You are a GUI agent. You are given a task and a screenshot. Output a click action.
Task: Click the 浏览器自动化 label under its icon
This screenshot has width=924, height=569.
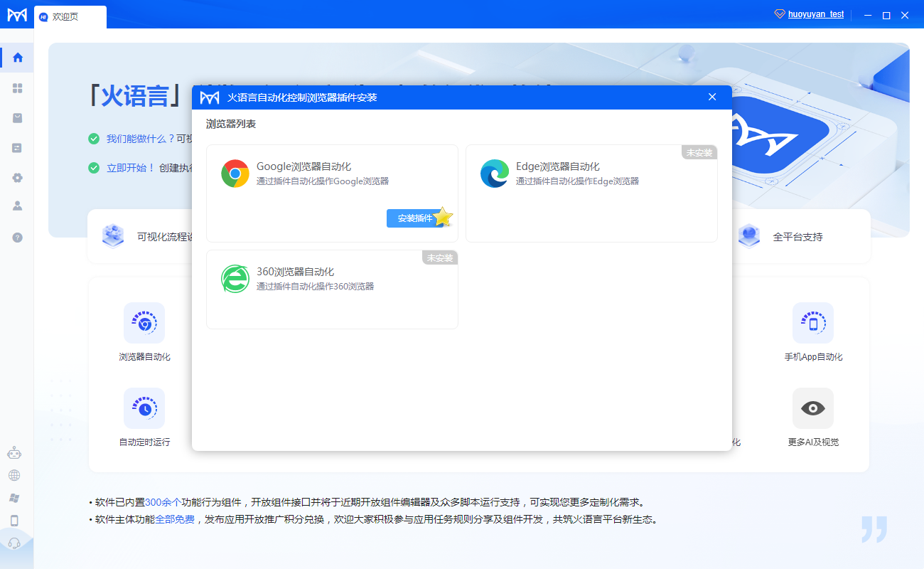(144, 357)
